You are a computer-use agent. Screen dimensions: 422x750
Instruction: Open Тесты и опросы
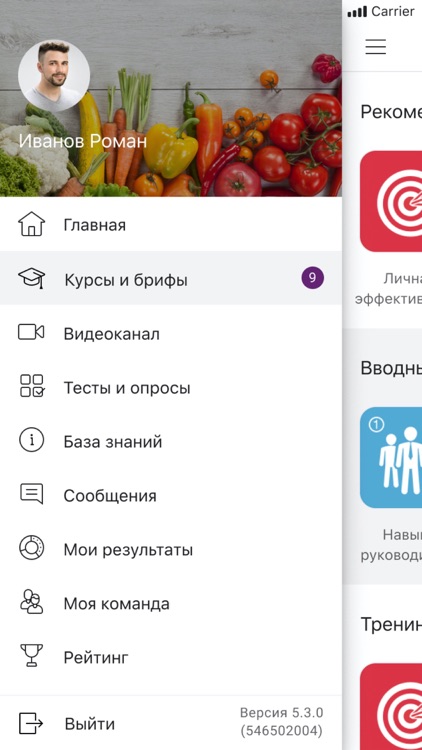171,386
